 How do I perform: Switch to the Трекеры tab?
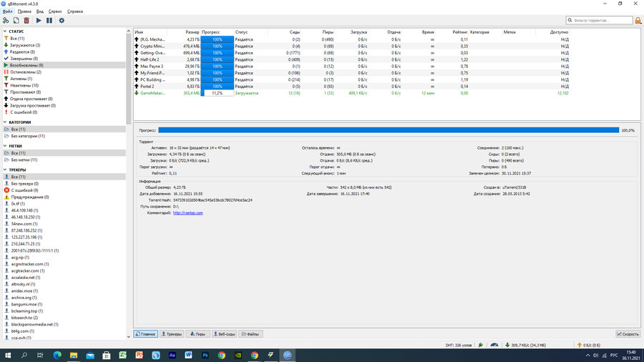(x=172, y=334)
